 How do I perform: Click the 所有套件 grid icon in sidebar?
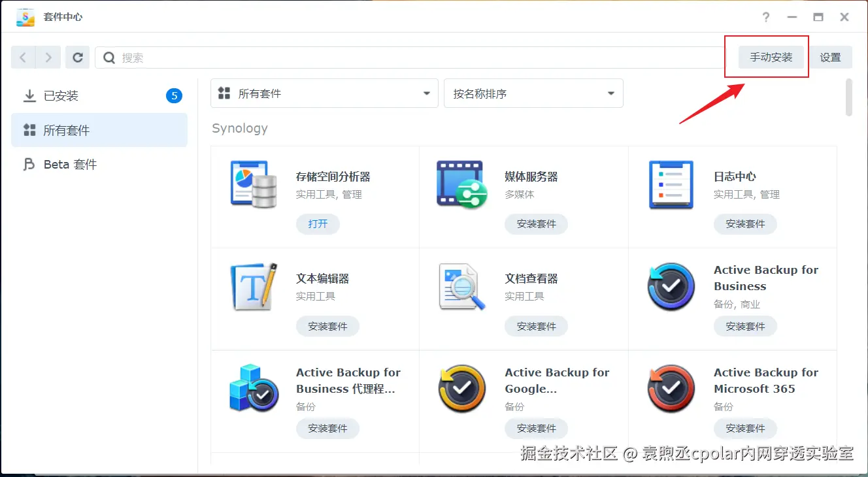29,130
